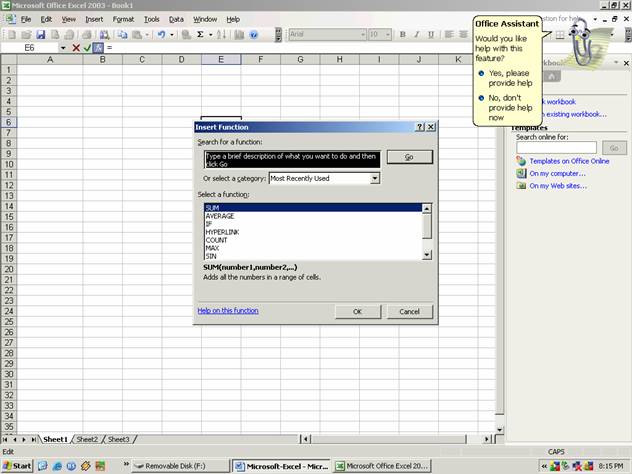Image resolution: width=632 pixels, height=474 pixels.
Task: Click the AutoSum sigma icon
Action: point(200,35)
